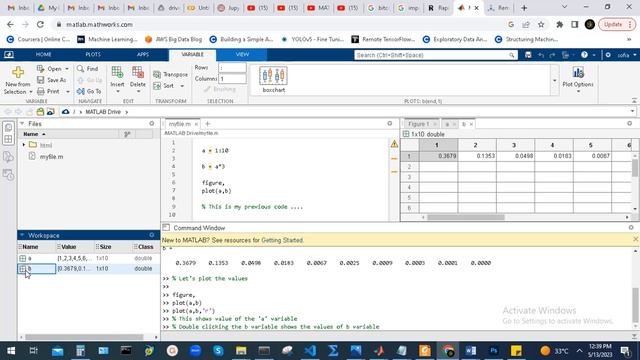Switch to the VIEW ribbon tab

click(x=242, y=54)
